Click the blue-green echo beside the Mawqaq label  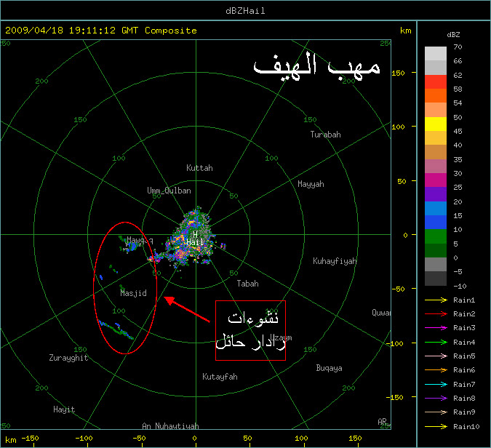[x=132, y=245]
